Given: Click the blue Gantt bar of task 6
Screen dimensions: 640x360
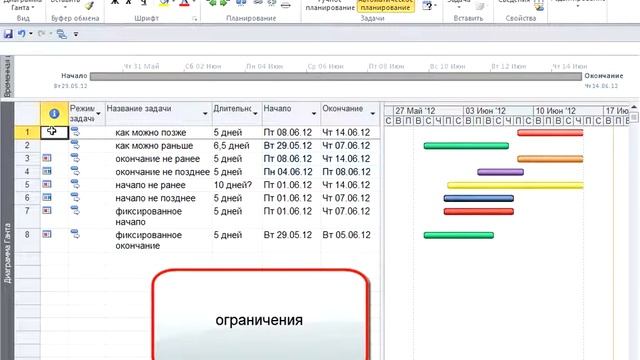Looking at the screenshot, I should tap(478, 198).
